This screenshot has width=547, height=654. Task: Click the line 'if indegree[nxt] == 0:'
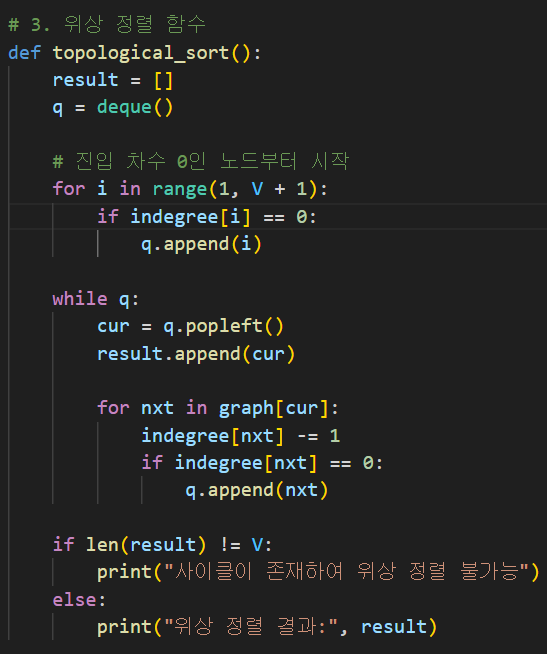(262, 463)
